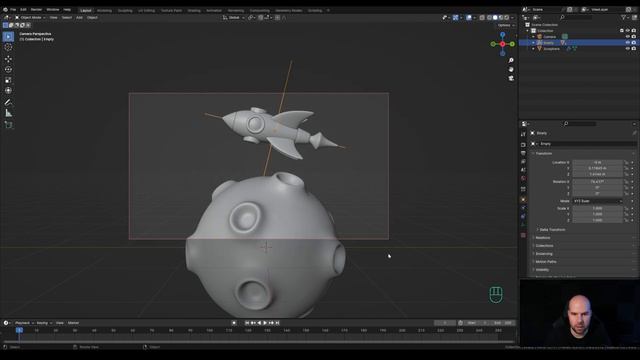This screenshot has height=360, width=640.
Task: Expand the Relations panel
Action: [x=542, y=238]
